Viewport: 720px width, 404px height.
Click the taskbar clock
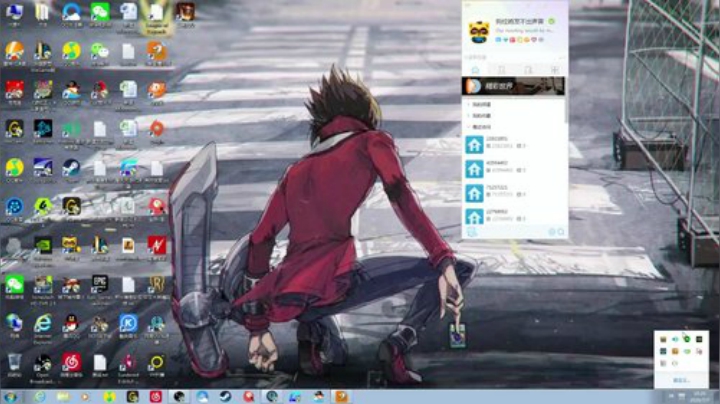coord(699,397)
